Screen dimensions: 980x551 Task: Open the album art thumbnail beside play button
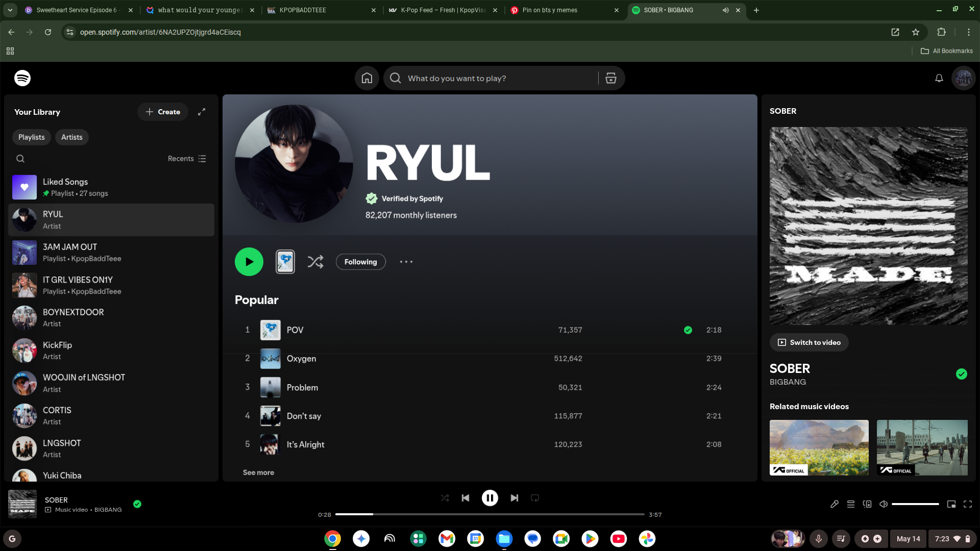tap(285, 262)
